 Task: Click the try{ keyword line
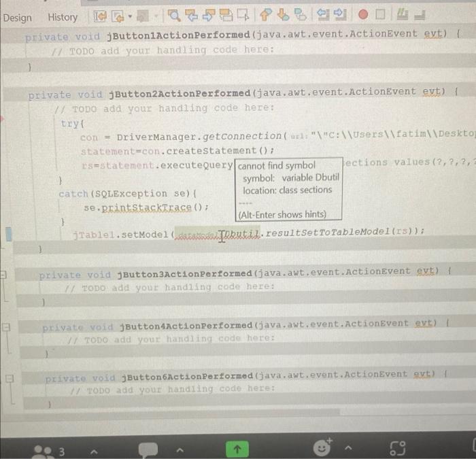[x=72, y=124]
